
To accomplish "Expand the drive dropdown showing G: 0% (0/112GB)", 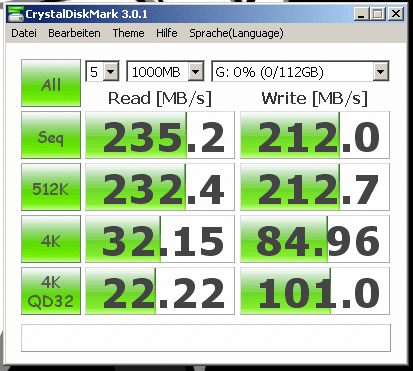I will tap(380, 71).
